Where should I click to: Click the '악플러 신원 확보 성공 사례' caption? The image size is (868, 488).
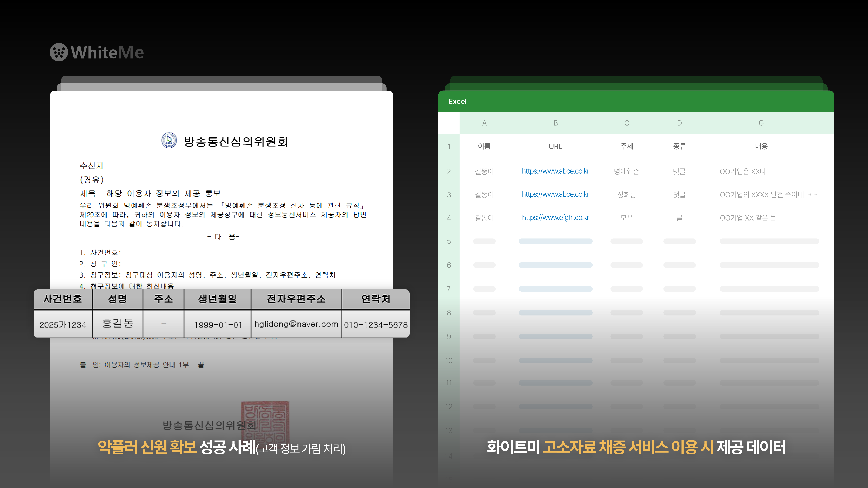coord(177,447)
